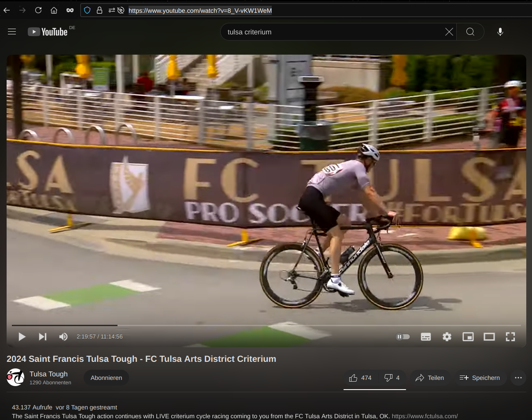Open the site permissions icon

click(x=111, y=10)
